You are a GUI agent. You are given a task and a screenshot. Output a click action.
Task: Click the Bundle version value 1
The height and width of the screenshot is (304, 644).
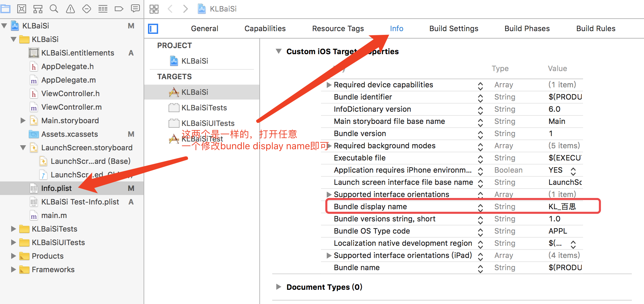[x=551, y=133]
